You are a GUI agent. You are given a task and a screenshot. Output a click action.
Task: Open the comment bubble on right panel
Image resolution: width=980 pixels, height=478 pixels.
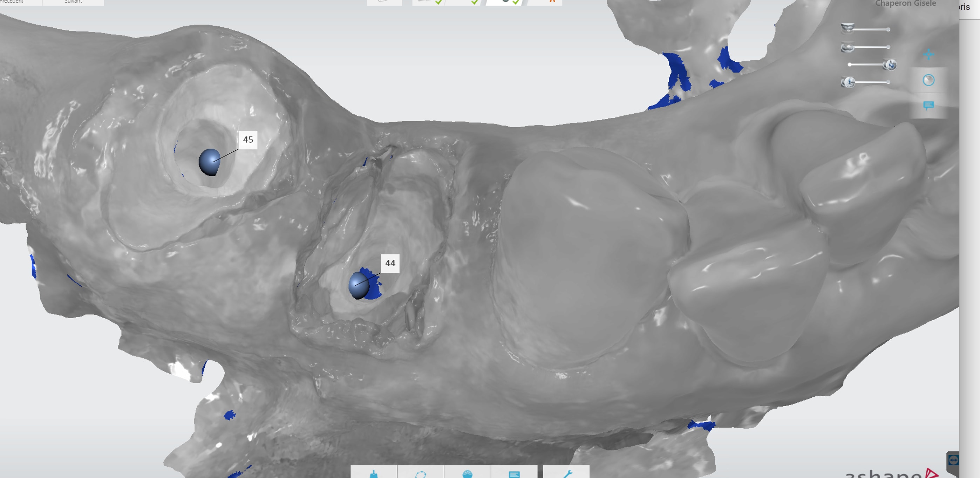coord(928,105)
